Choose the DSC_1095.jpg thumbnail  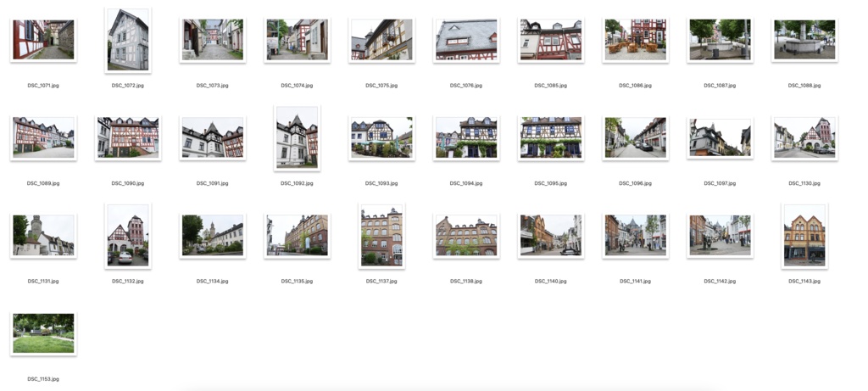[x=551, y=138]
